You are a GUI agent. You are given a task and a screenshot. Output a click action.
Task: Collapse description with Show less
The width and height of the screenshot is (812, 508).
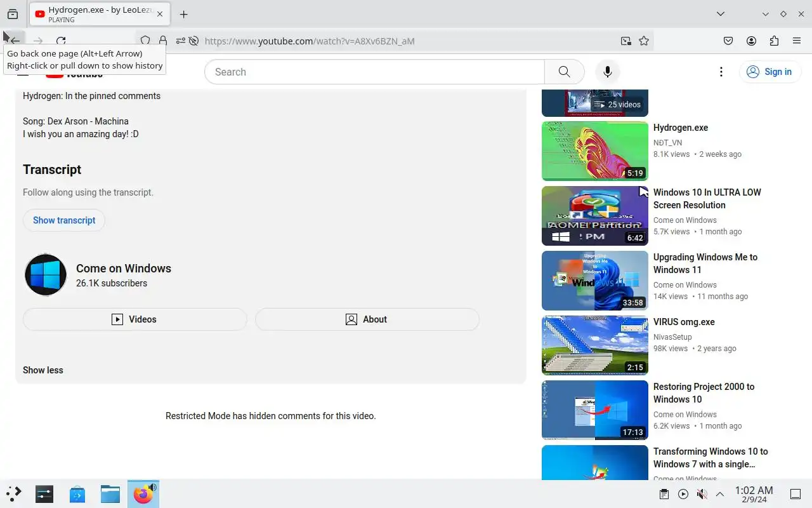[43, 370]
